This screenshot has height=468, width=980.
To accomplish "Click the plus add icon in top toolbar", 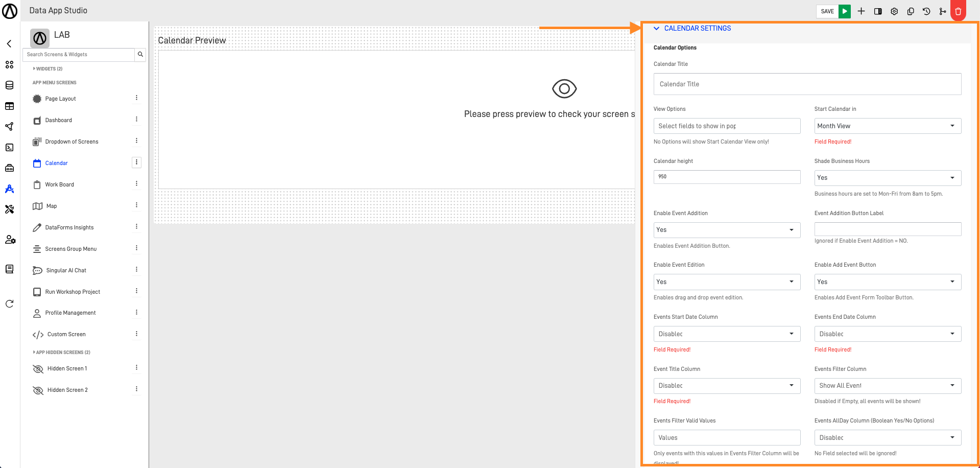I will (x=861, y=11).
